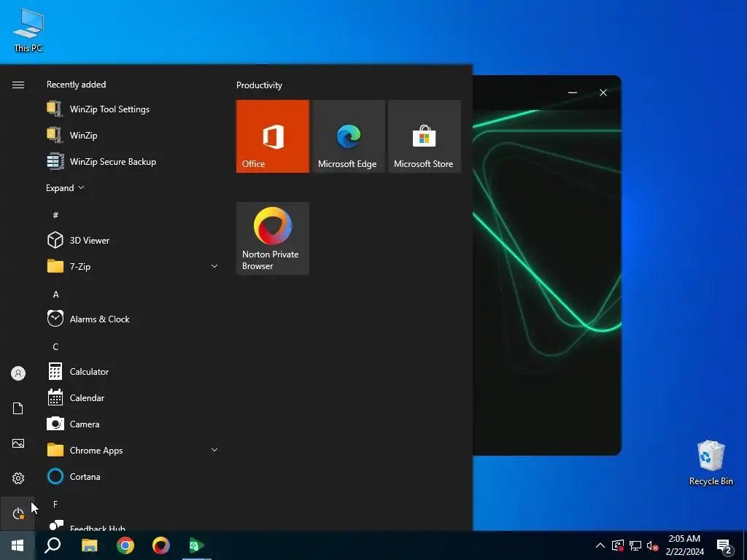Select the This PC desktop icon
The width and height of the screenshot is (747, 560).
pyautogui.click(x=28, y=31)
